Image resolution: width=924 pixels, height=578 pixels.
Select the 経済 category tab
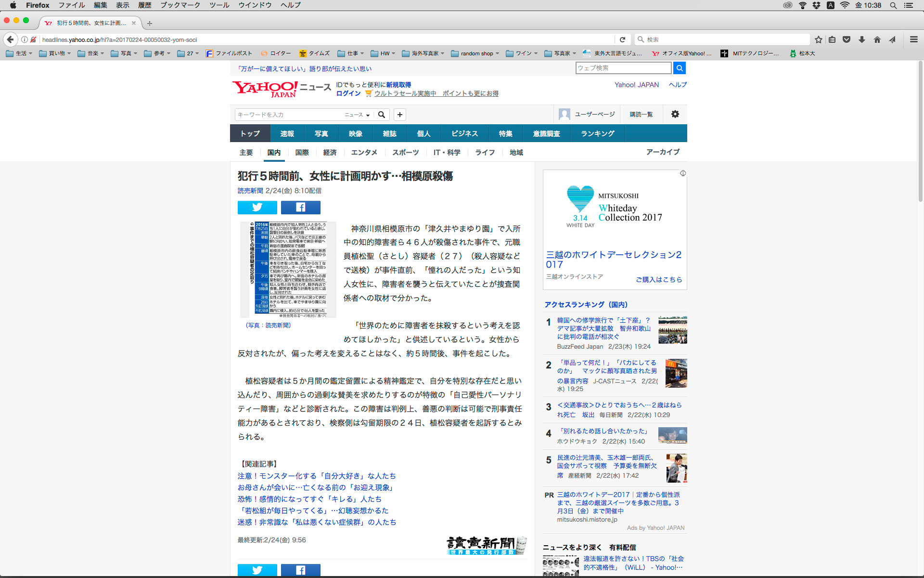coord(330,152)
